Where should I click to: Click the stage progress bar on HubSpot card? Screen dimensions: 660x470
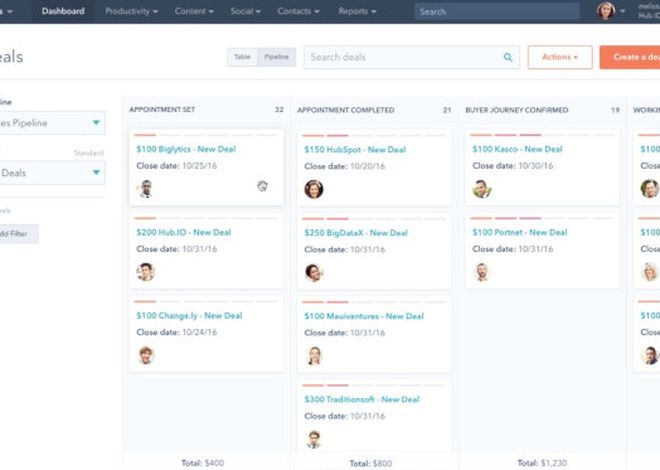(374, 135)
